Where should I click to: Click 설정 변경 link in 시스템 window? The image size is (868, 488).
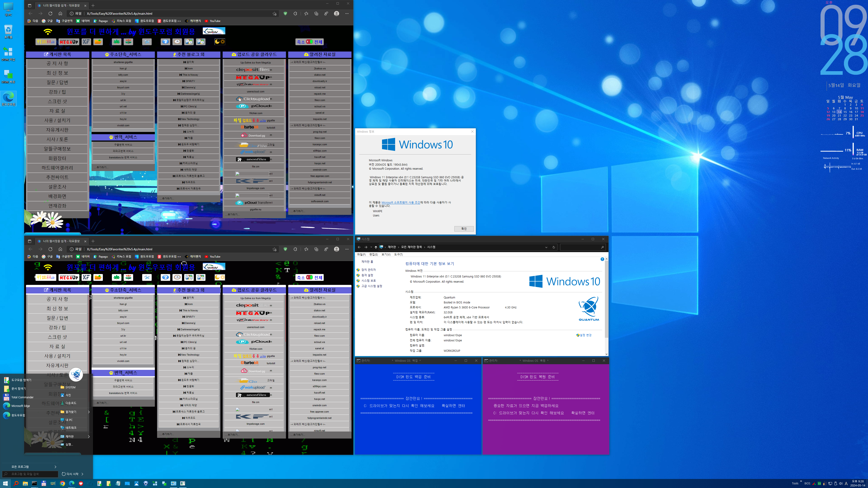click(584, 335)
